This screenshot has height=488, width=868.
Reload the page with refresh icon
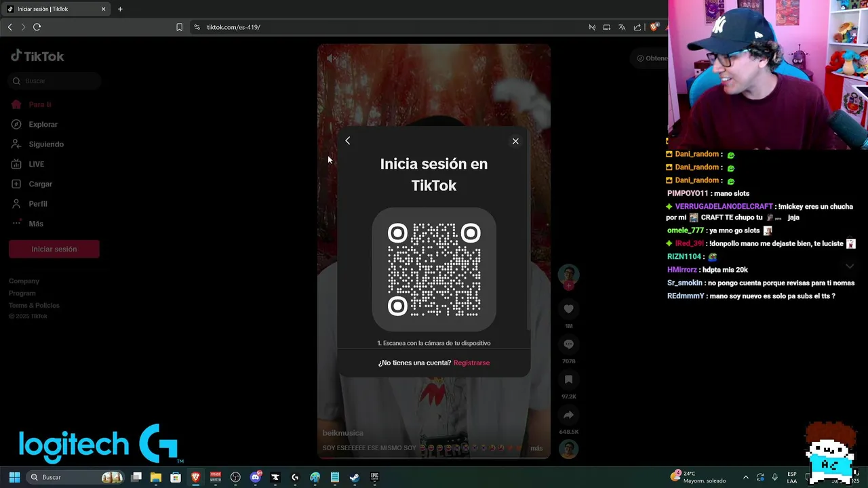pos(37,27)
